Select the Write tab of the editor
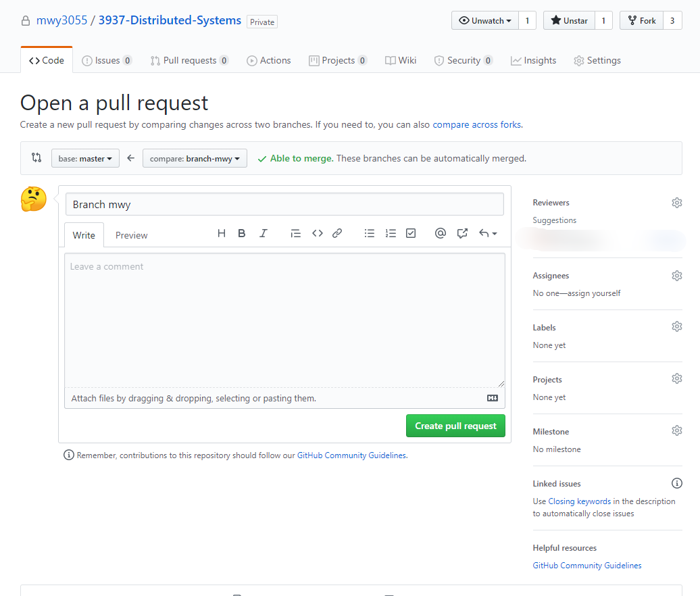Viewport: 700px width, 596px height. coord(84,235)
